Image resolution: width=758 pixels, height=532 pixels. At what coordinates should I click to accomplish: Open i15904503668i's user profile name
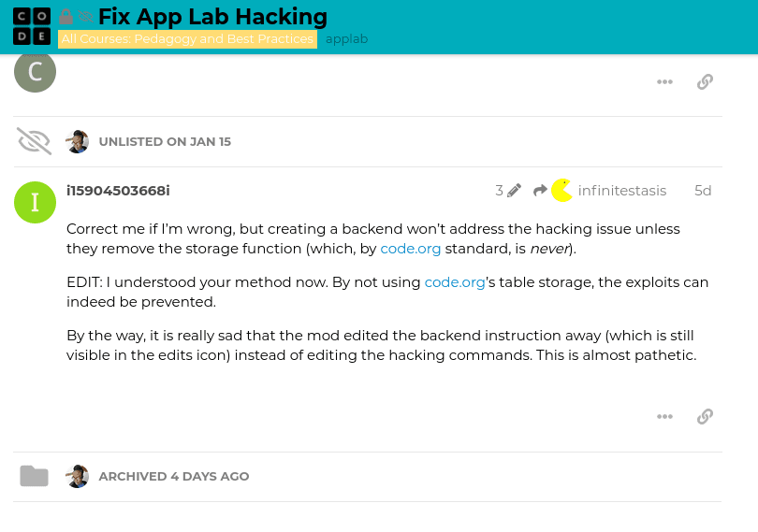[x=118, y=191]
